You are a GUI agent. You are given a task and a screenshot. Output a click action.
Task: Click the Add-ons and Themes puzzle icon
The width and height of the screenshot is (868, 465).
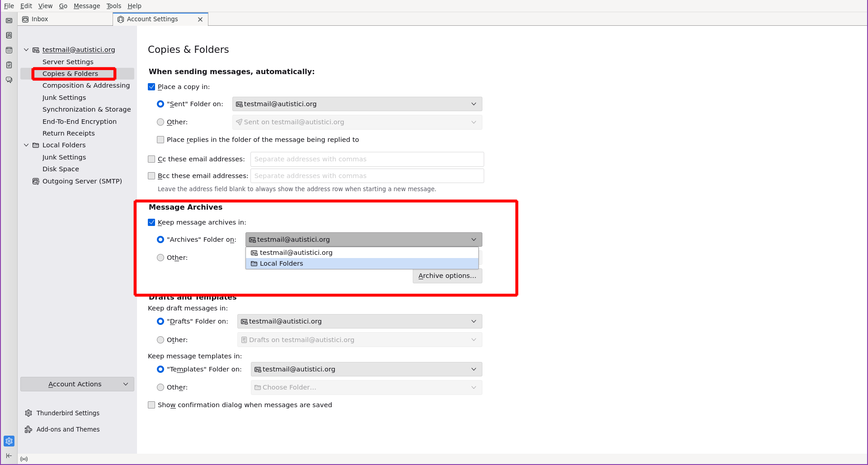point(28,429)
